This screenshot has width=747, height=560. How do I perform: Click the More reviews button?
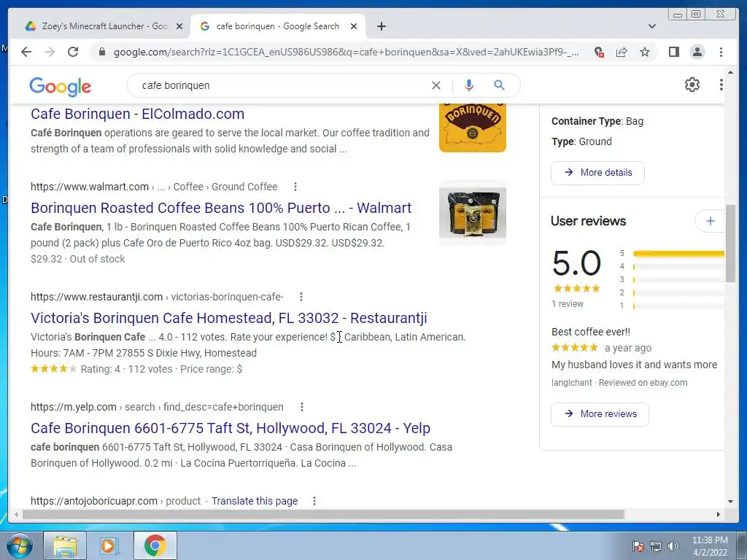pos(600,414)
